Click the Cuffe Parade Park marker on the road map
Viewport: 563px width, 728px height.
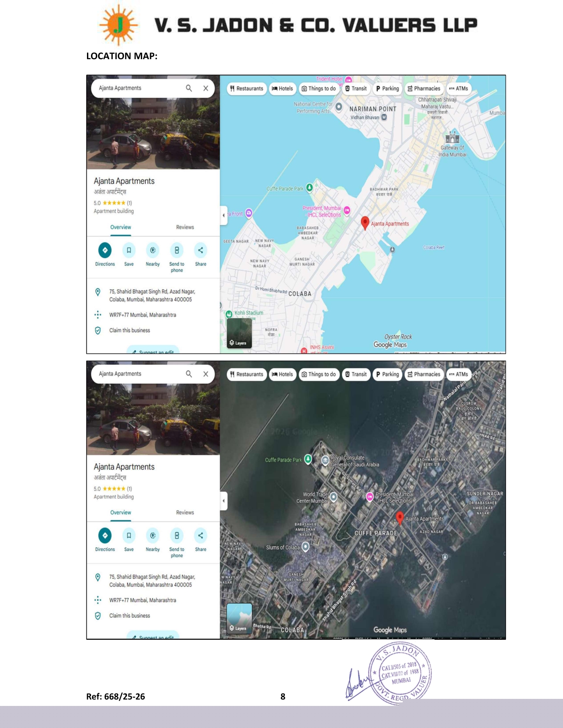(x=310, y=188)
